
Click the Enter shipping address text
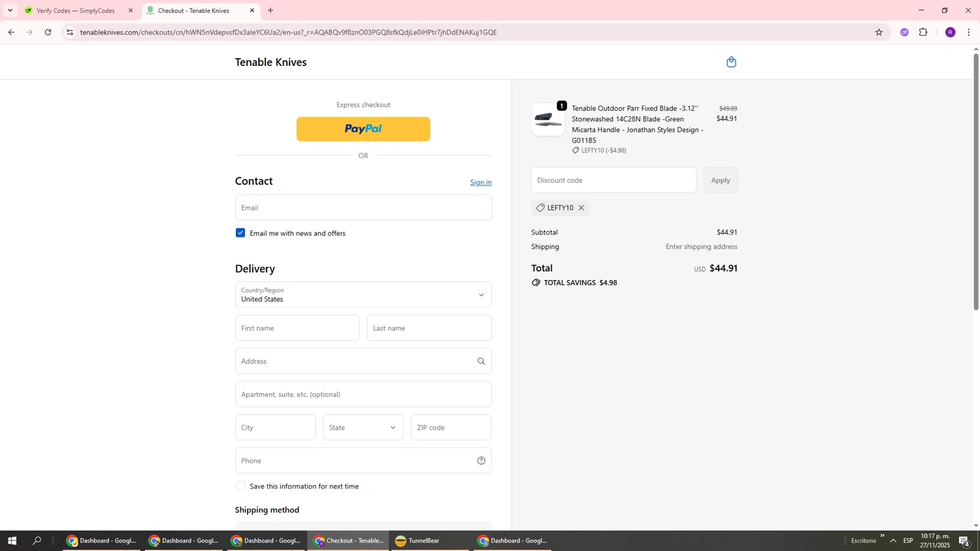pyautogui.click(x=702, y=247)
